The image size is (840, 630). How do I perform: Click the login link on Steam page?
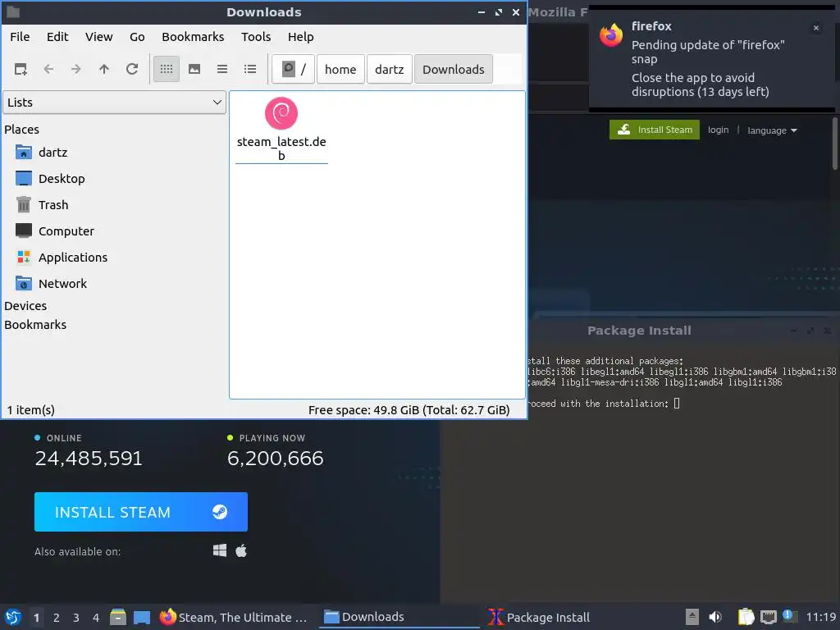(x=718, y=130)
